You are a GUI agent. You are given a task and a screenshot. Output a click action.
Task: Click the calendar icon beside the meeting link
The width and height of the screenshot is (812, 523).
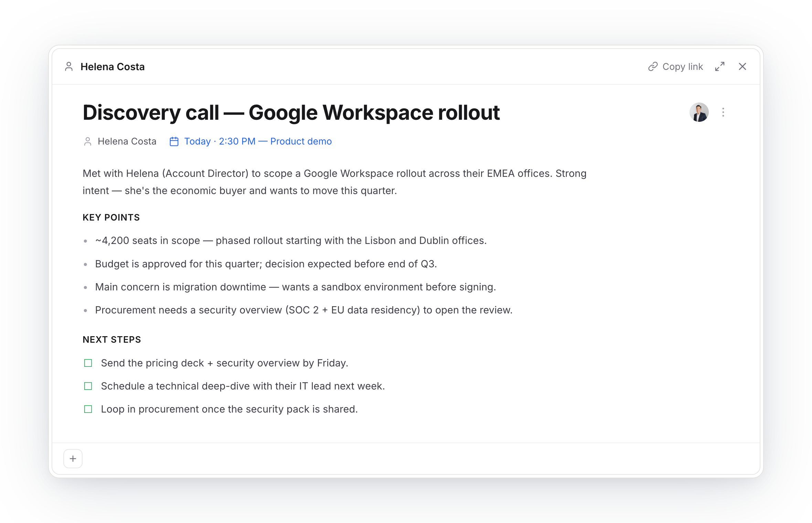point(174,141)
